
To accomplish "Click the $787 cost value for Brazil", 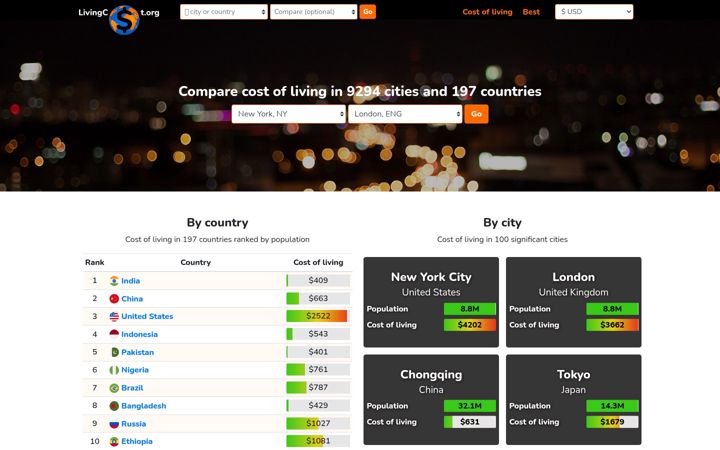I will tap(318, 387).
